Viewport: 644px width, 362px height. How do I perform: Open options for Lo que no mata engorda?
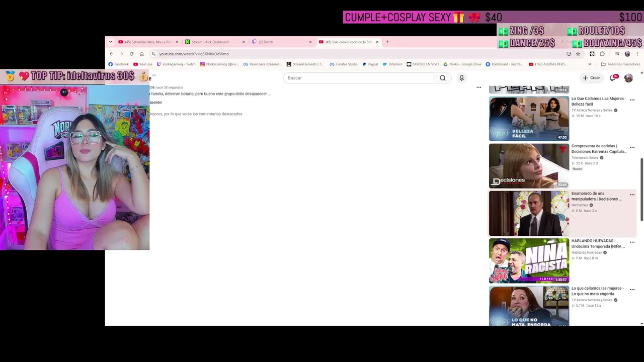(x=632, y=290)
